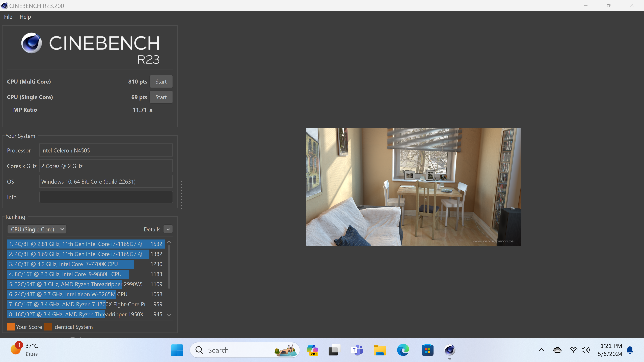This screenshot has width=644, height=362.
Task: Open the volume speaker tray icon
Action: (585, 350)
